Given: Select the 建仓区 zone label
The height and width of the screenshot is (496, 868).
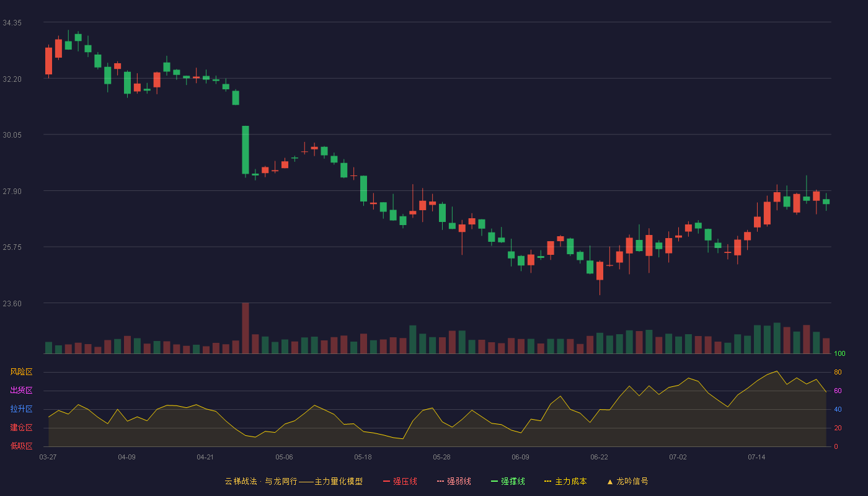Looking at the screenshot, I should coord(21,428).
